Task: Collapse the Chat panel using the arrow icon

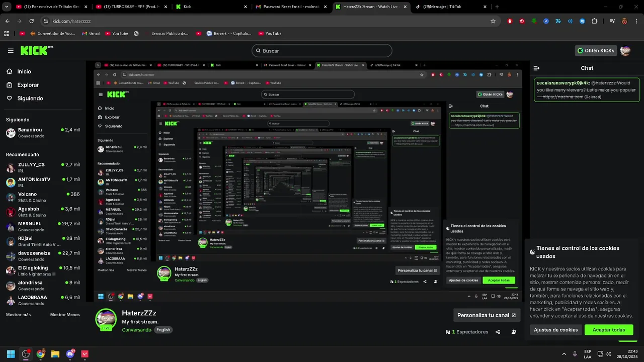Action: pos(536,68)
